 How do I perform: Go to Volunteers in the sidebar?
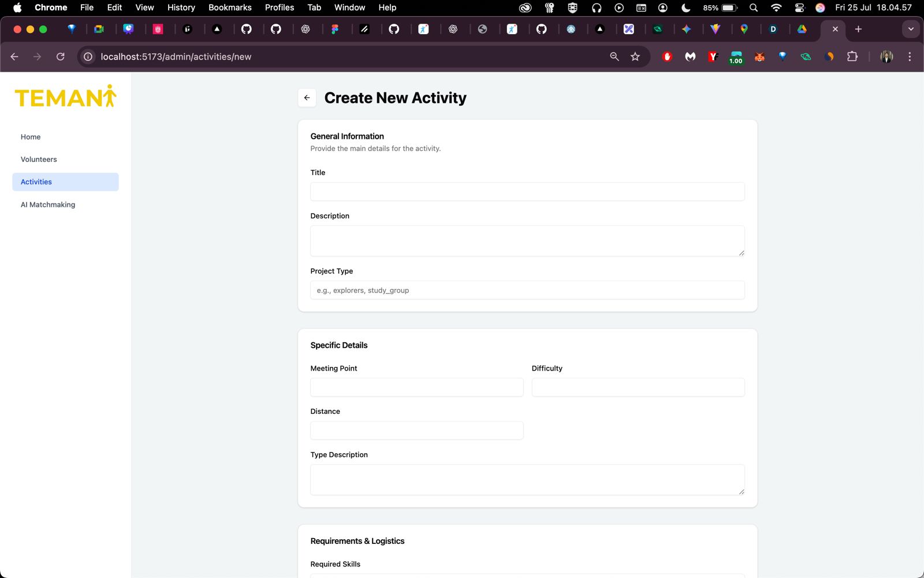(65, 160)
